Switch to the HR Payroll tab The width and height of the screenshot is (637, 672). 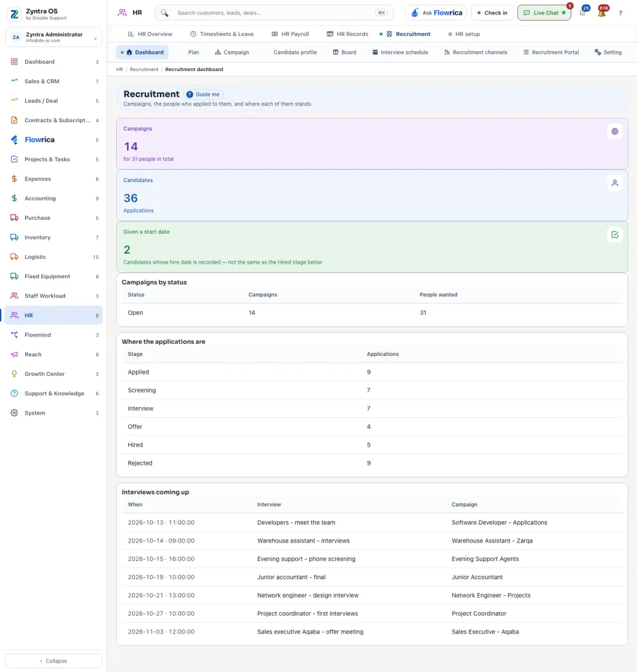click(x=291, y=34)
